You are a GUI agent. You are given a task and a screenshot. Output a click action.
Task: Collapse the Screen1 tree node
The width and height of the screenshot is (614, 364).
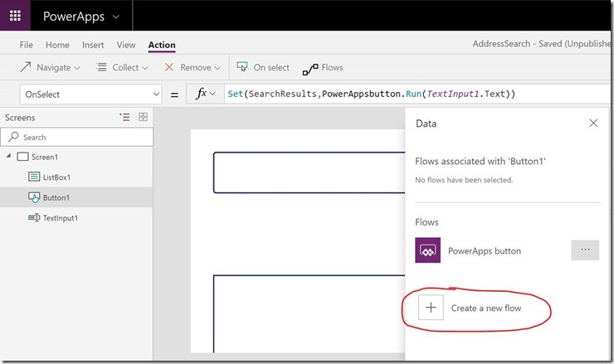coord(8,157)
